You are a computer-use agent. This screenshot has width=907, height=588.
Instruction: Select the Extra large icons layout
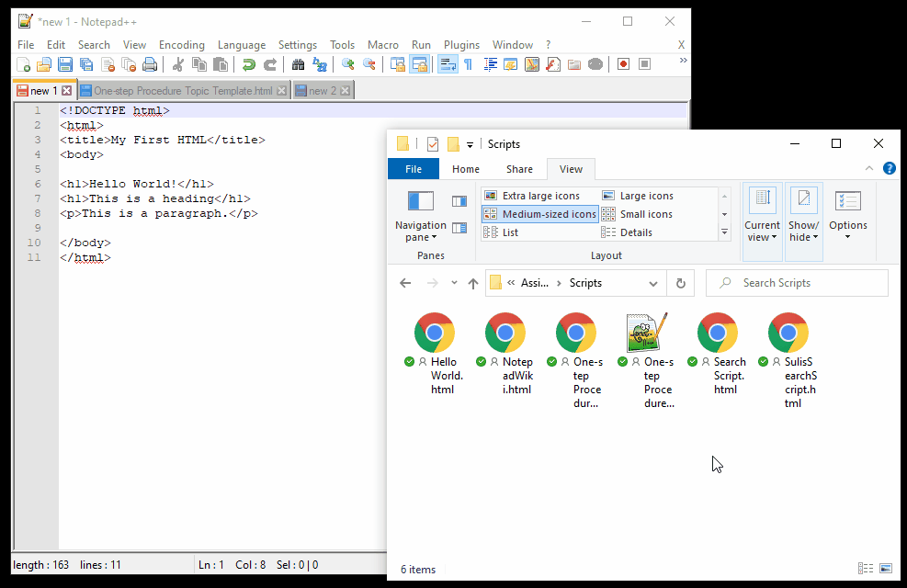[539, 196]
